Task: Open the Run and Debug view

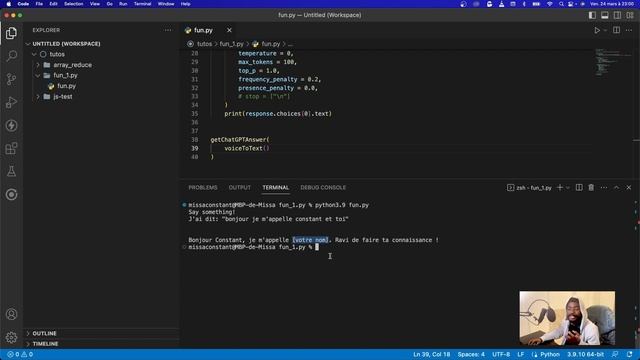Action: [x=11, y=102]
